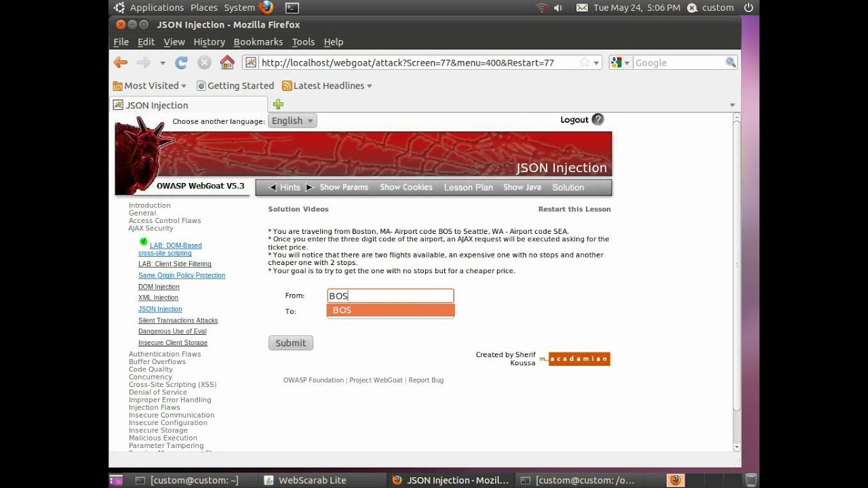Reload the page with the refresh icon
Screen dimensions: 868x488
pos(181,62)
